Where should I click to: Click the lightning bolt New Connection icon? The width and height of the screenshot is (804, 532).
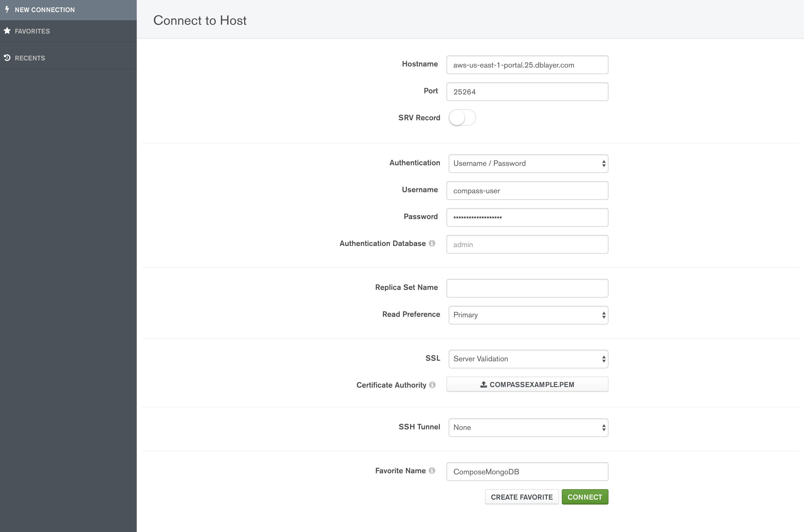point(7,10)
